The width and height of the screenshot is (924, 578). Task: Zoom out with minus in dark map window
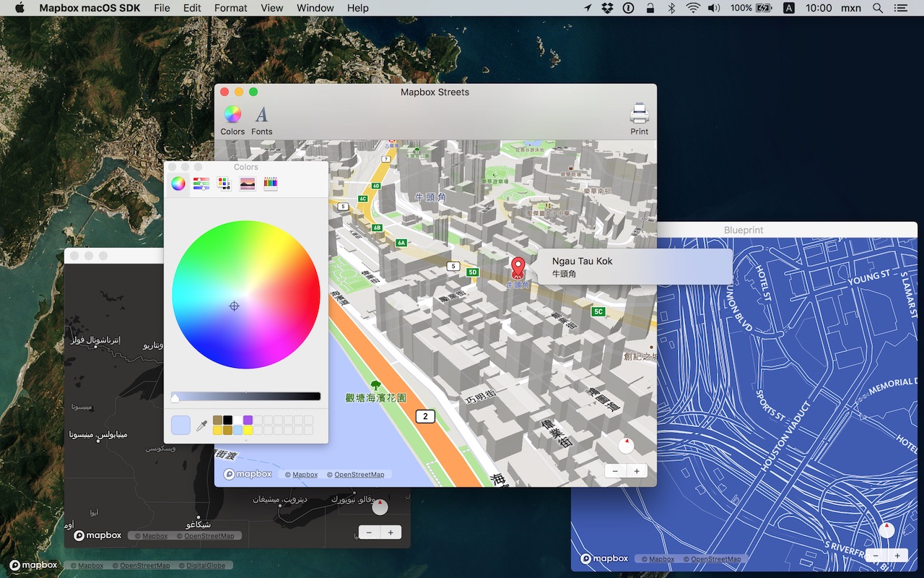pos(369,532)
